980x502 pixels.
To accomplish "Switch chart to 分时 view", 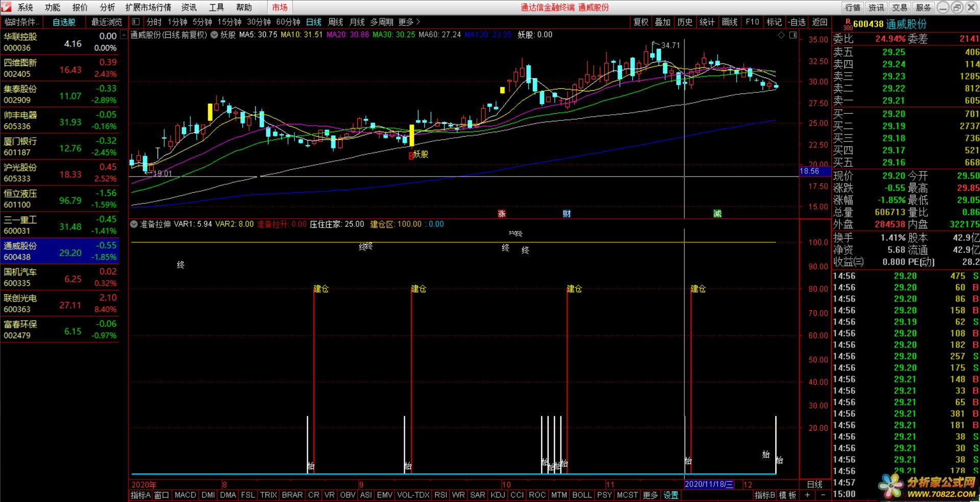I will pos(154,22).
